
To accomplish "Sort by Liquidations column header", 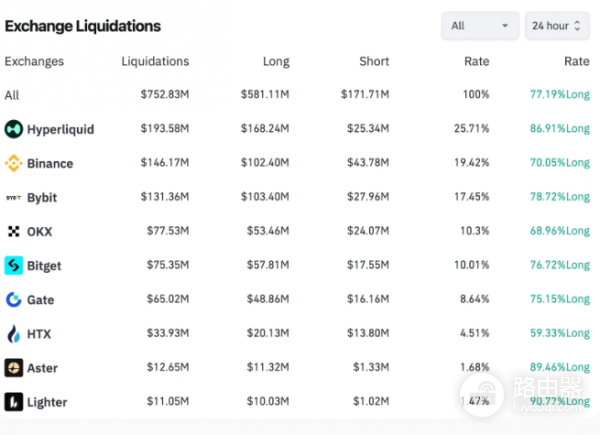I will [x=155, y=61].
